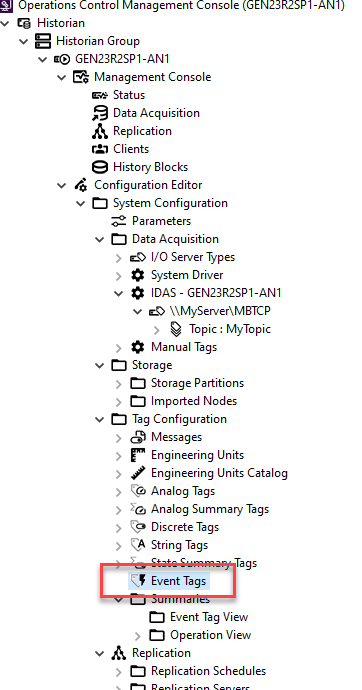This screenshot has width=362, height=690.
Task: Click the Analog Tags gauge icon
Action: click(x=138, y=491)
